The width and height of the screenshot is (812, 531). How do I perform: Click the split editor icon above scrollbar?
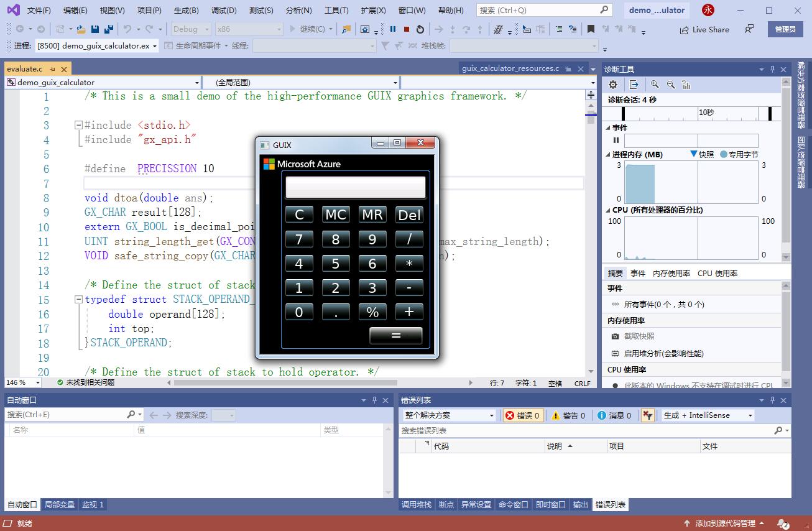(x=591, y=95)
